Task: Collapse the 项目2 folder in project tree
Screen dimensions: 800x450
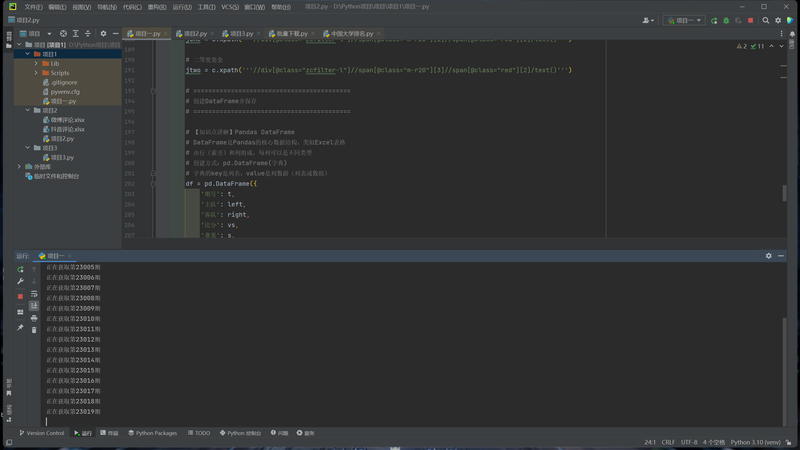Action: (28, 110)
